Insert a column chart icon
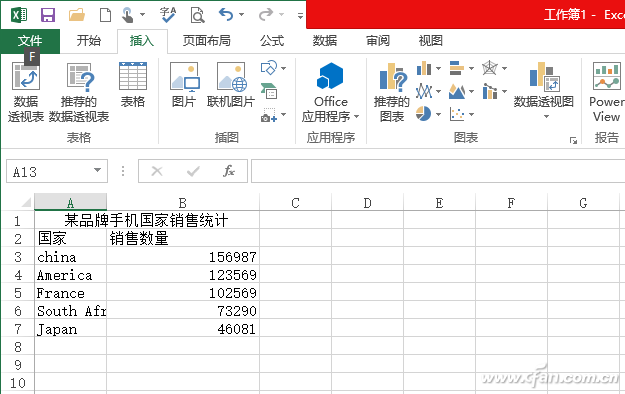This screenshot has height=394, width=625. [x=424, y=68]
